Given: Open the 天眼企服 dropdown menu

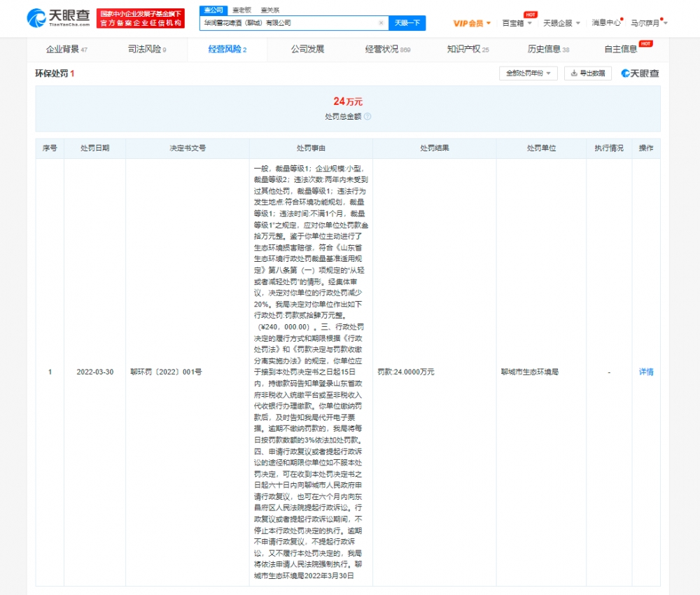Looking at the screenshot, I should pyautogui.click(x=561, y=23).
